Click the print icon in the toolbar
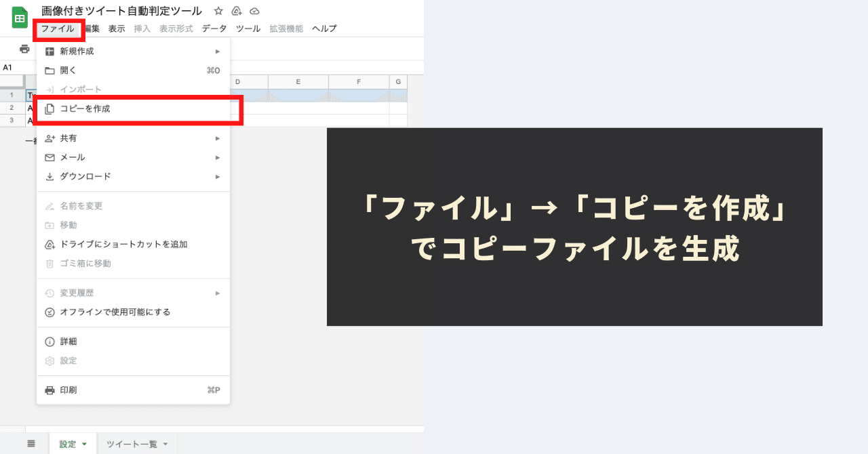This screenshot has height=454, width=868. pos(24,49)
